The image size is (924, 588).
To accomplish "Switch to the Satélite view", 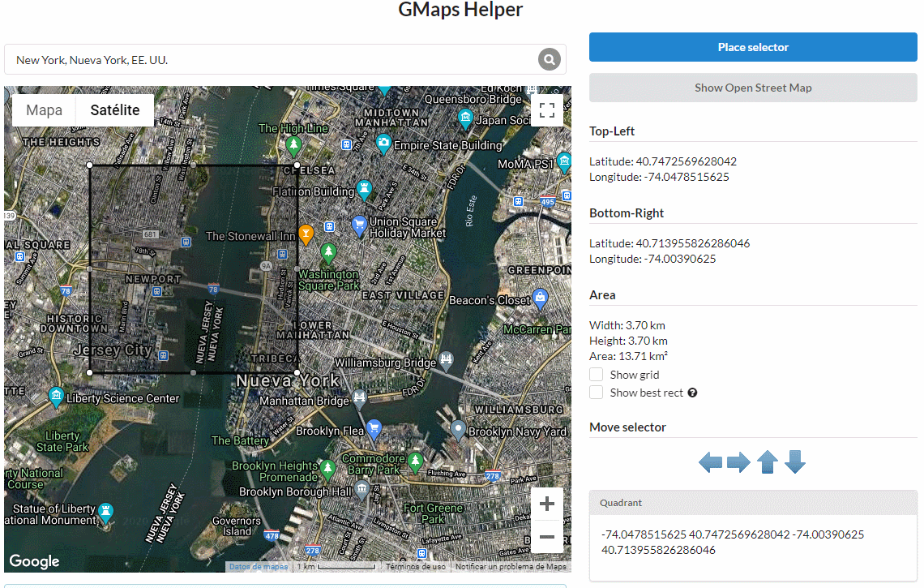I will pos(113,109).
